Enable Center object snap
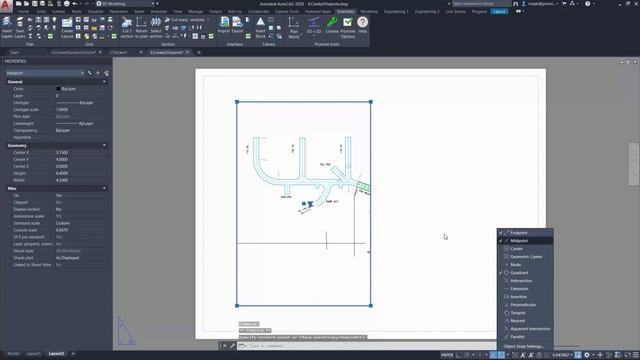Image resolution: width=640 pixels, height=360 pixels. tap(525, 249)
